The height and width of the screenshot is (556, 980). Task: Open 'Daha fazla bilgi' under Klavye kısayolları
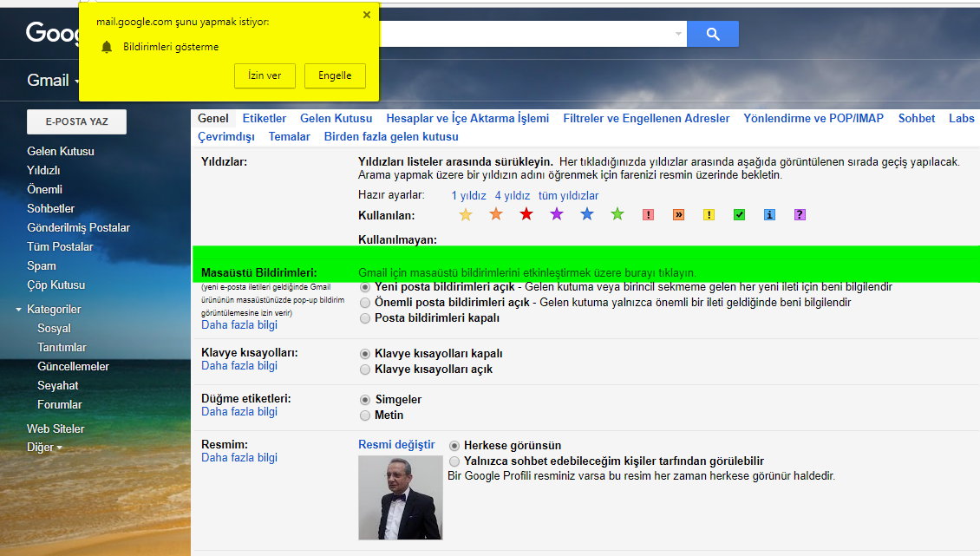[x=239, y=365]
